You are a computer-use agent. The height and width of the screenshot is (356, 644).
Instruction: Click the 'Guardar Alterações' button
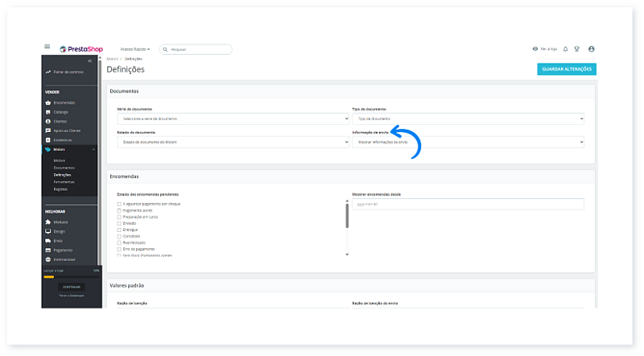567,69
